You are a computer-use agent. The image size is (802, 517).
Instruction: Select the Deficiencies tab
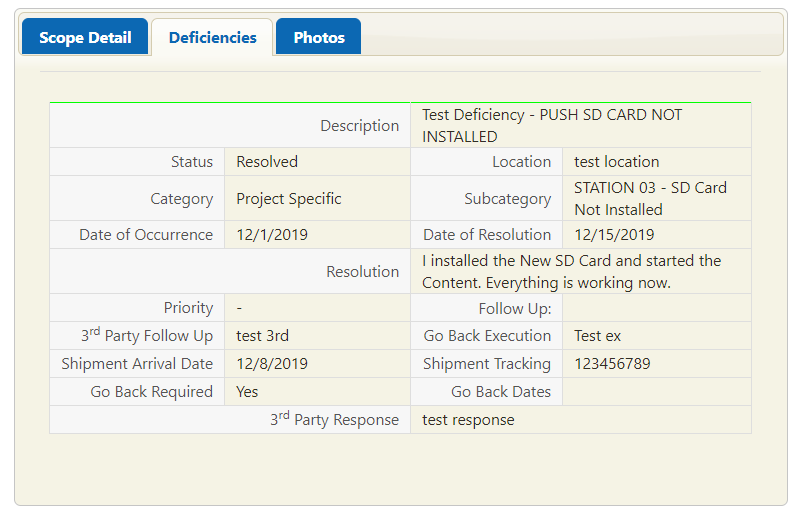tap(212, 37)
